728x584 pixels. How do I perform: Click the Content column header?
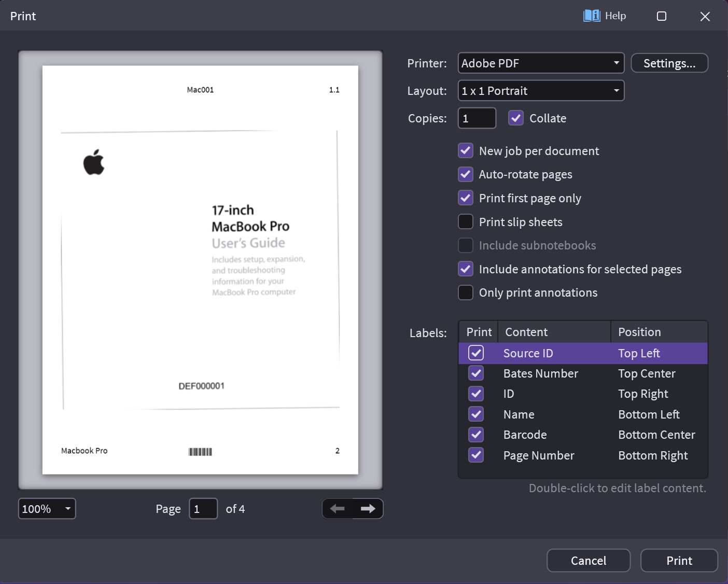click(x=554, y=332)
